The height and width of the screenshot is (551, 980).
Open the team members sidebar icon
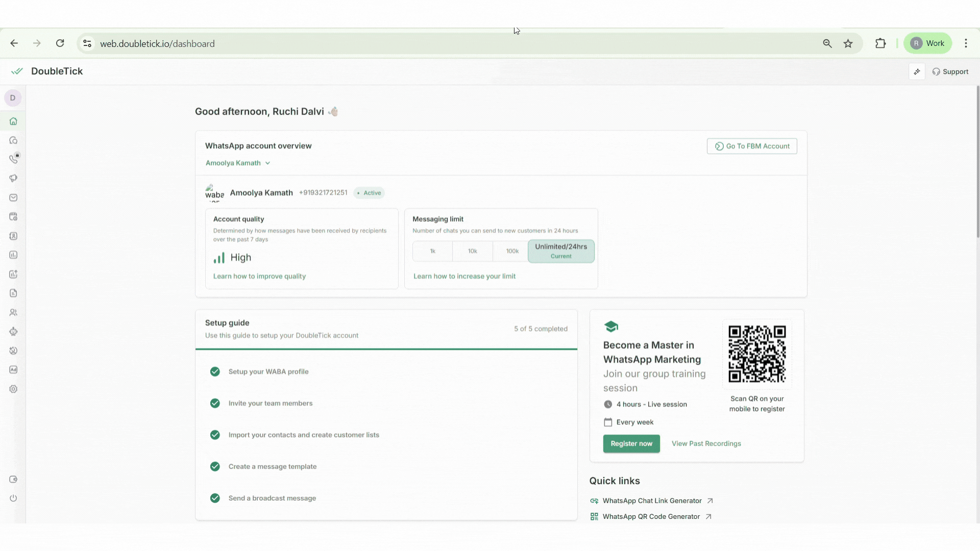point(13,312)
